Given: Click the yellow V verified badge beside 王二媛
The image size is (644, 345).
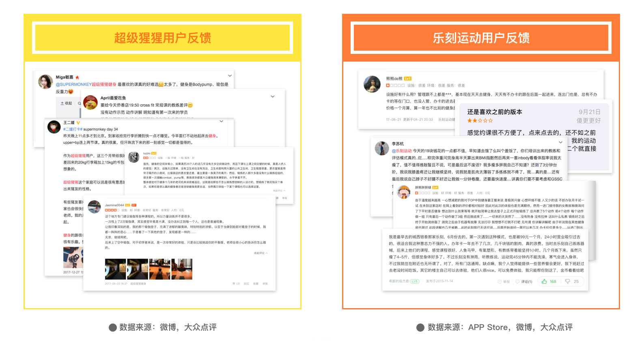Looking at the screenshot, I should coord(78,123).
